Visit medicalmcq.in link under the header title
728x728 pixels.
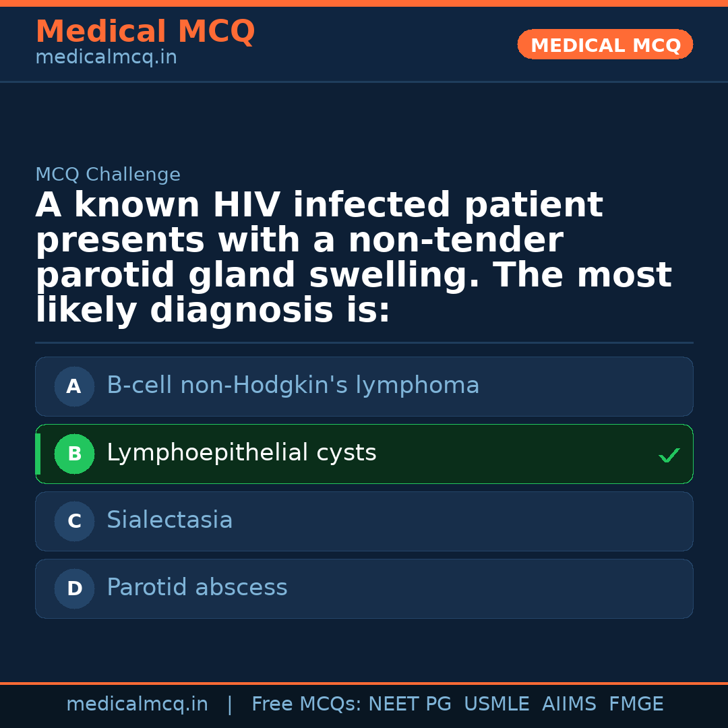106,58
